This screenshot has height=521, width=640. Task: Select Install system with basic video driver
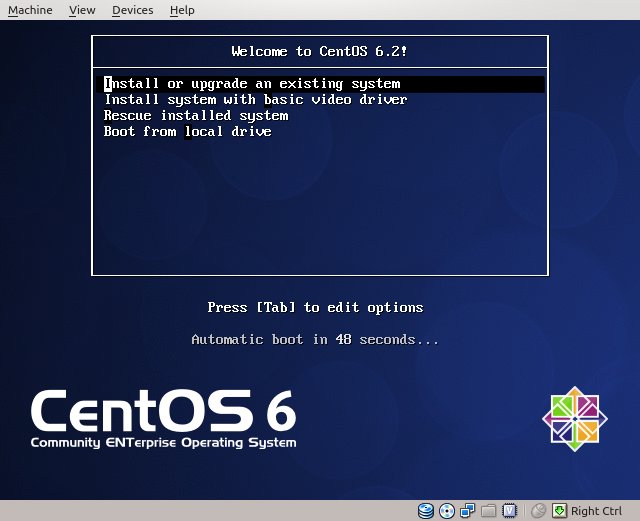[x=256, y=100]
